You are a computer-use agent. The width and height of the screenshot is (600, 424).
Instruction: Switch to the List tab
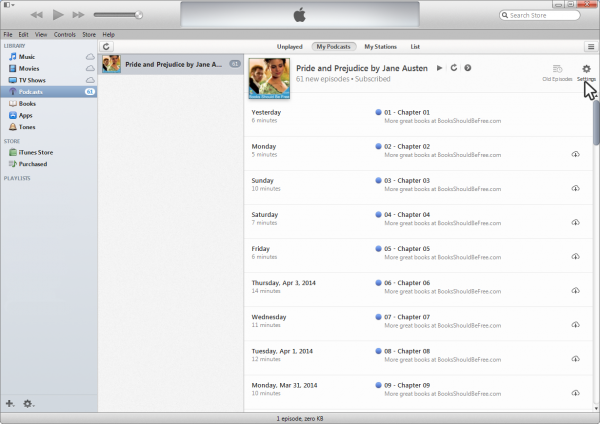coord(415,47)
